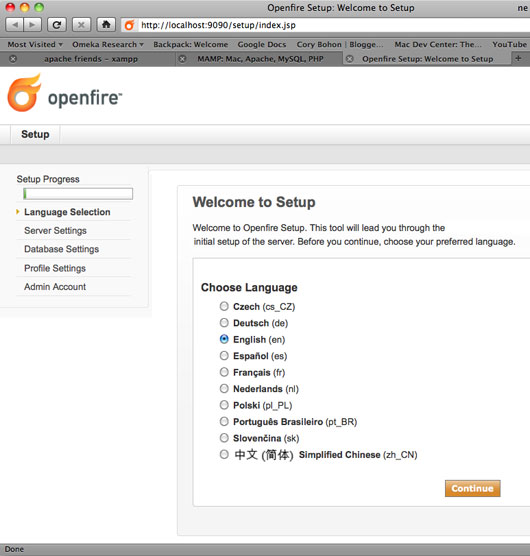Image resolution: width=530 pixels, height=556 pixels.
Task: Click the Setup Progress label
Action: [x=48, y=179]
